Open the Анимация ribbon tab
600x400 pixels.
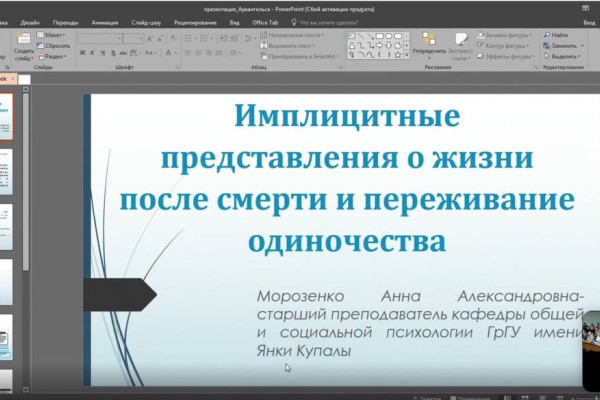point(104,21)
